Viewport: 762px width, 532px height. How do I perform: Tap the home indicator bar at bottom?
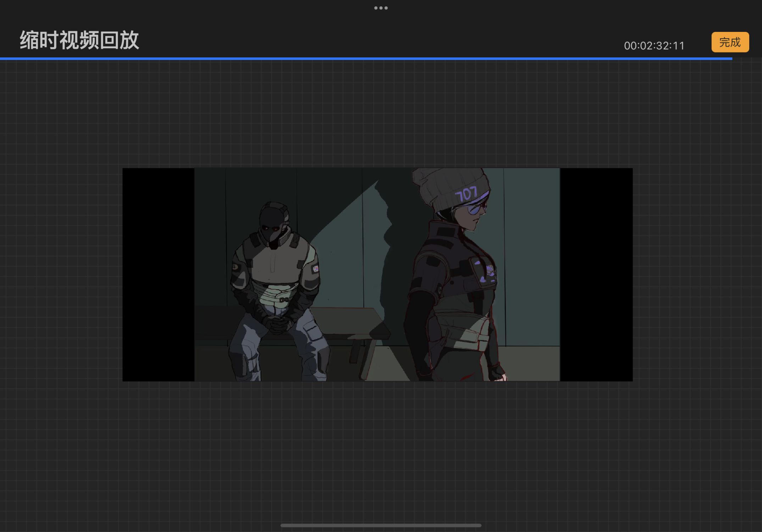click(x=381, y=525)
